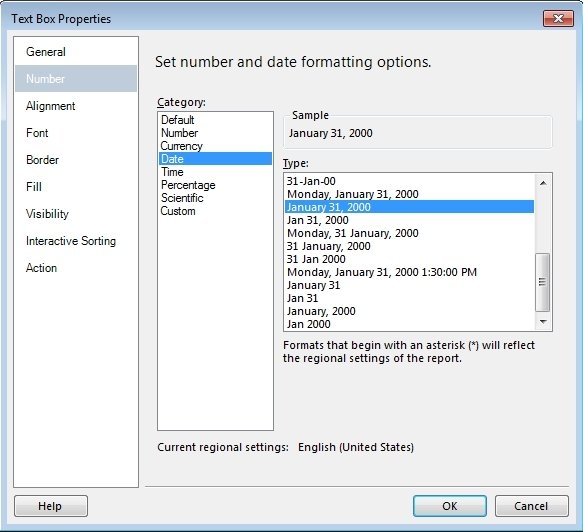Confirm with the OK button
This screenshot has height=532, width=583.
(450, 506)
